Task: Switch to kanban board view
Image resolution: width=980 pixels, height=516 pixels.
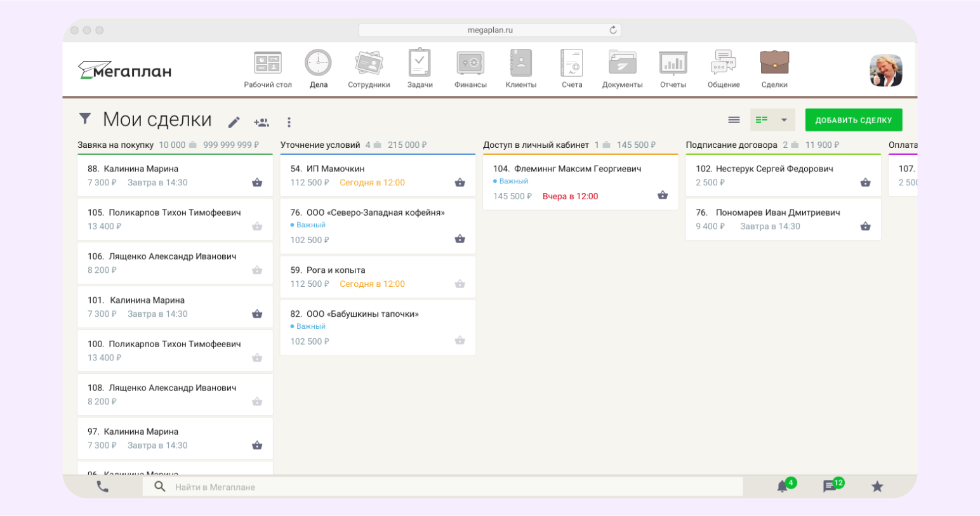Action: click(x=762, y=120)
